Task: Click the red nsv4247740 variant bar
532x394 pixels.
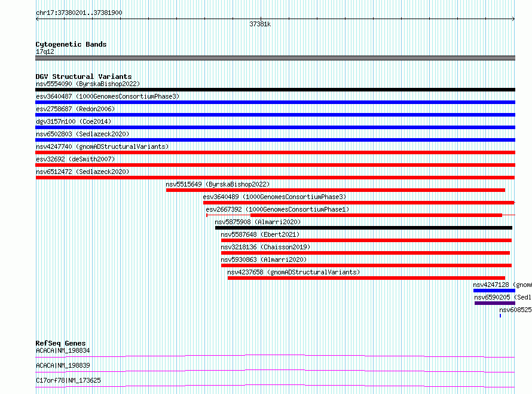Action: click(275, 152)
